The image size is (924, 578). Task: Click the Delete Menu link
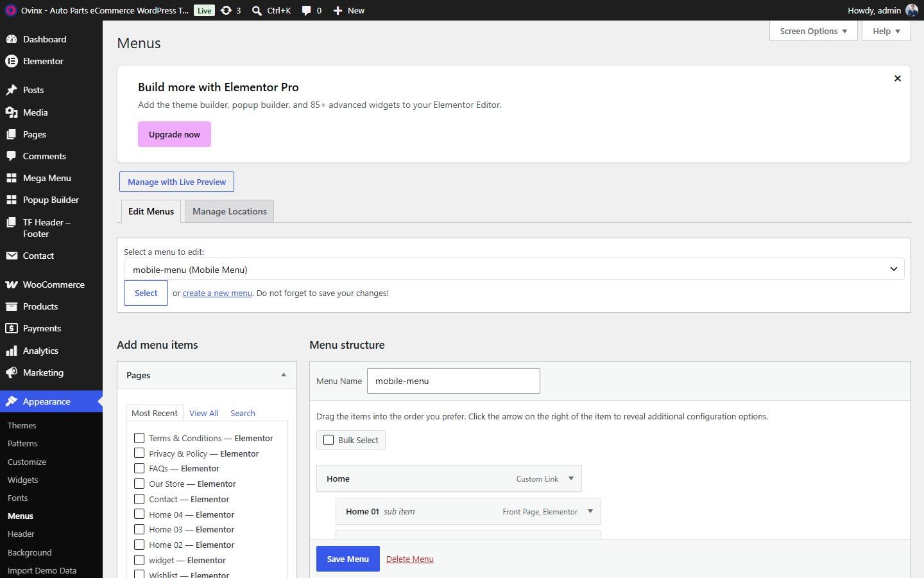coord(410,559)
